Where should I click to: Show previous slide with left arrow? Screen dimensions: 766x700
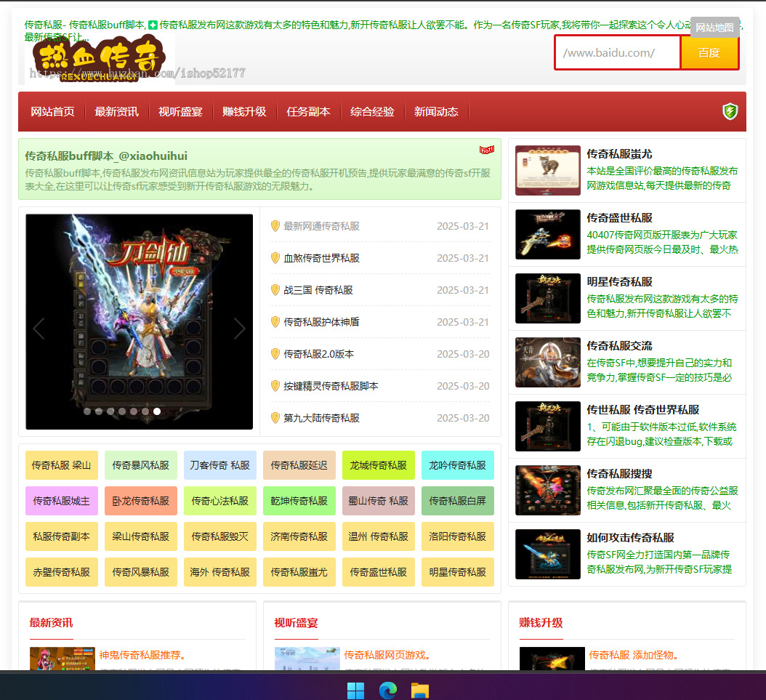pyautogui.click(x=39, y=329)
